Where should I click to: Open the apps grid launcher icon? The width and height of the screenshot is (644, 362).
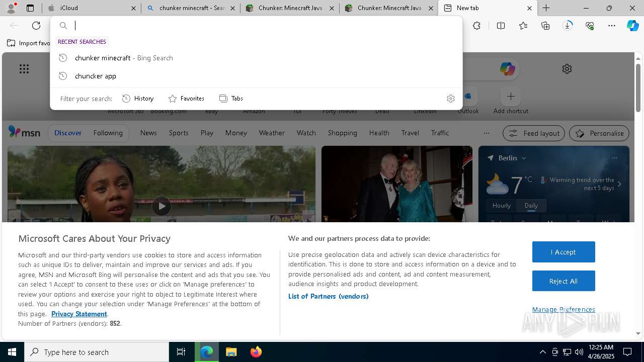click(24, 69)
